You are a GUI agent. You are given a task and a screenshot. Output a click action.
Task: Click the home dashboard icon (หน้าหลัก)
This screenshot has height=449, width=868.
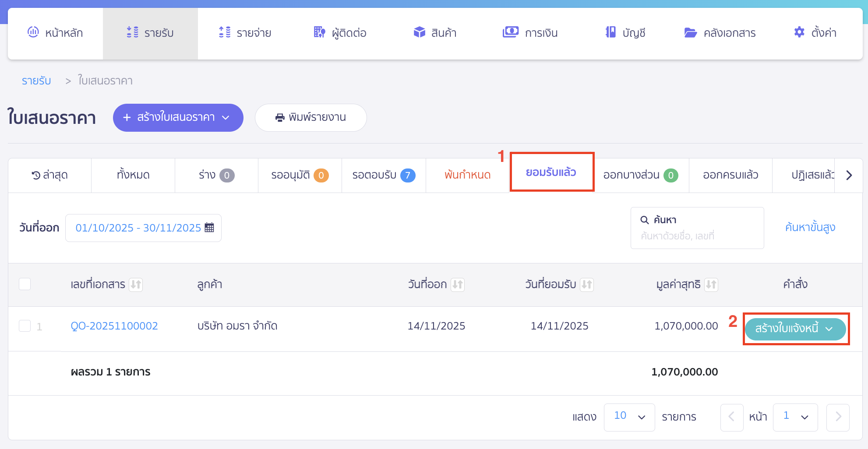pyautogui.click(x=33, y=32)
